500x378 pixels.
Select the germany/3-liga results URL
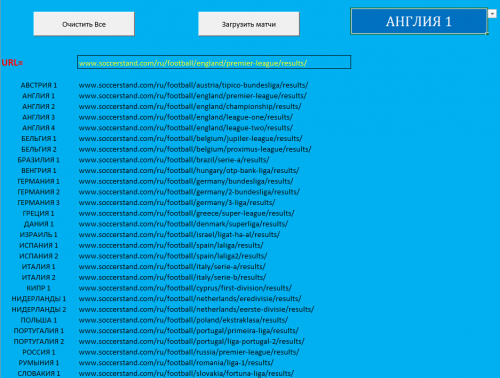tap(177, 203)
